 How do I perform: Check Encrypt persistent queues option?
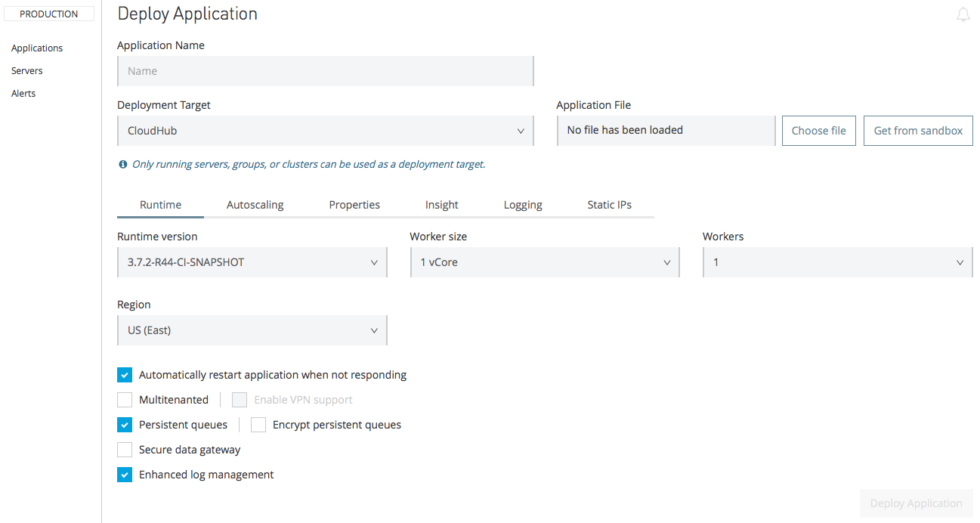pyautogui.click(x=258, y=425)
